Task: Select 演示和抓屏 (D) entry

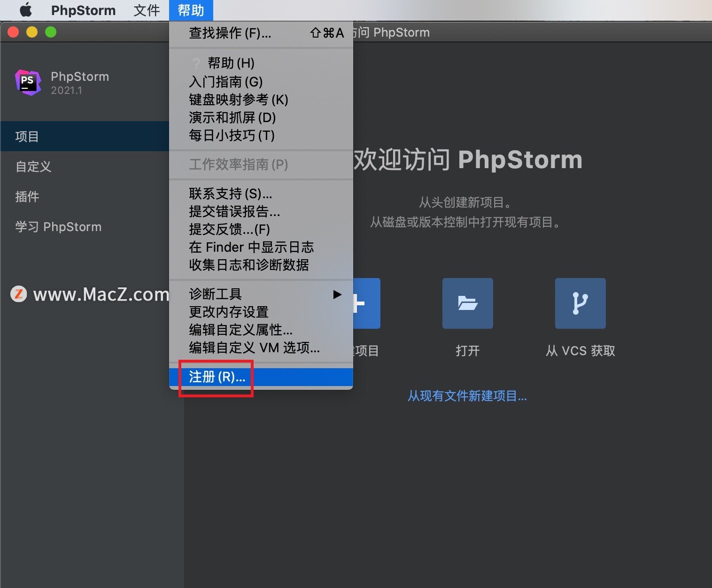Action: tap(261, 117)
